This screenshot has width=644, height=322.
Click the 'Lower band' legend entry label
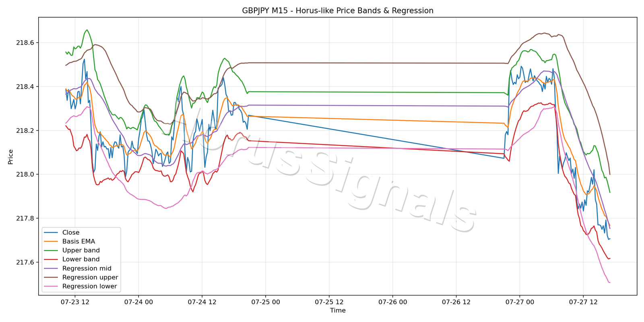tap(81, 260)
